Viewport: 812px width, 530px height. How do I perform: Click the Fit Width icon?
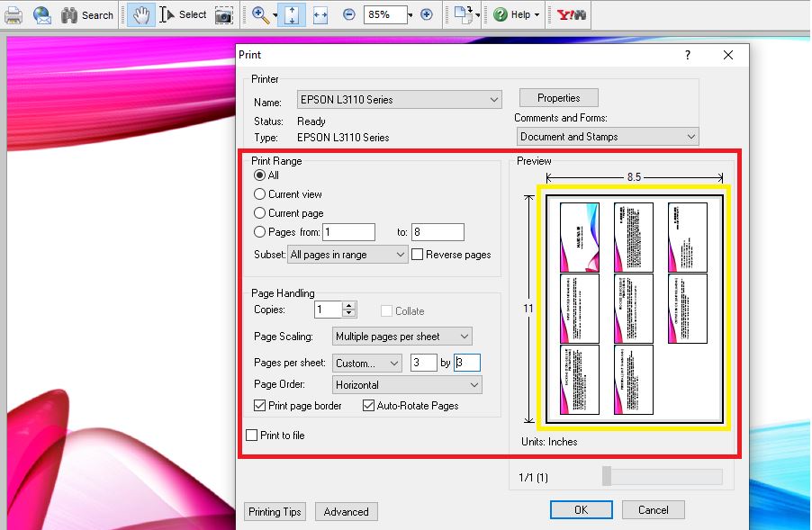[x=320, y=15]
